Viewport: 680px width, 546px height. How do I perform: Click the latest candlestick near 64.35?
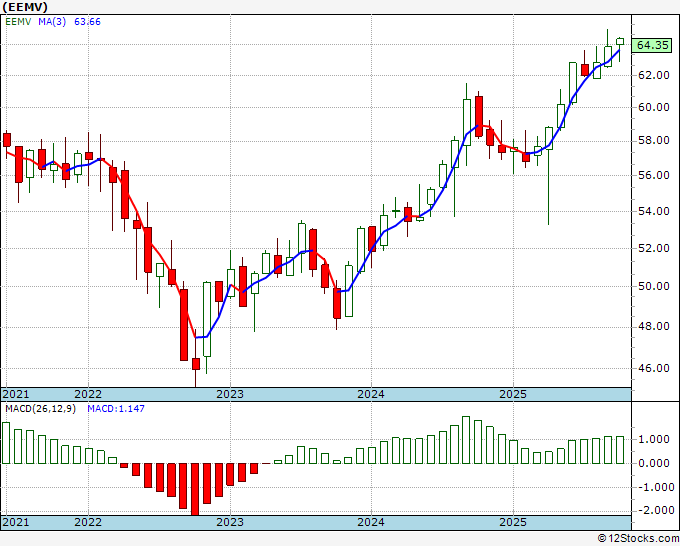pos(620,42)
